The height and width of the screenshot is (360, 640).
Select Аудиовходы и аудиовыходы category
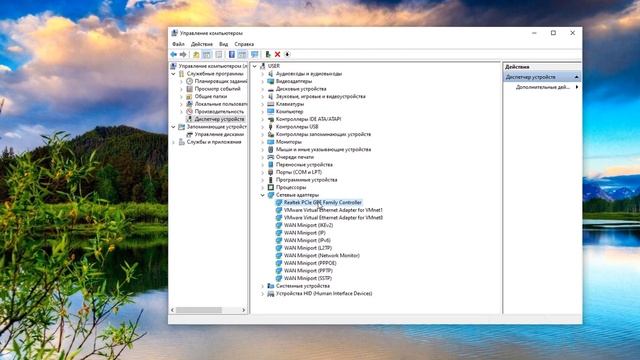tap(309, 74)
